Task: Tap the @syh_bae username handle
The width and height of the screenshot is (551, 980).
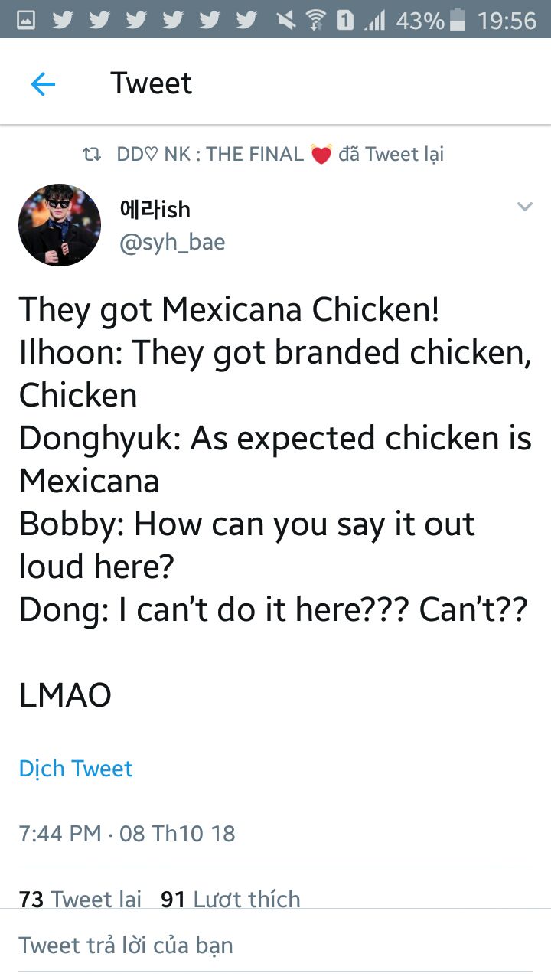Action: point(172,243)
